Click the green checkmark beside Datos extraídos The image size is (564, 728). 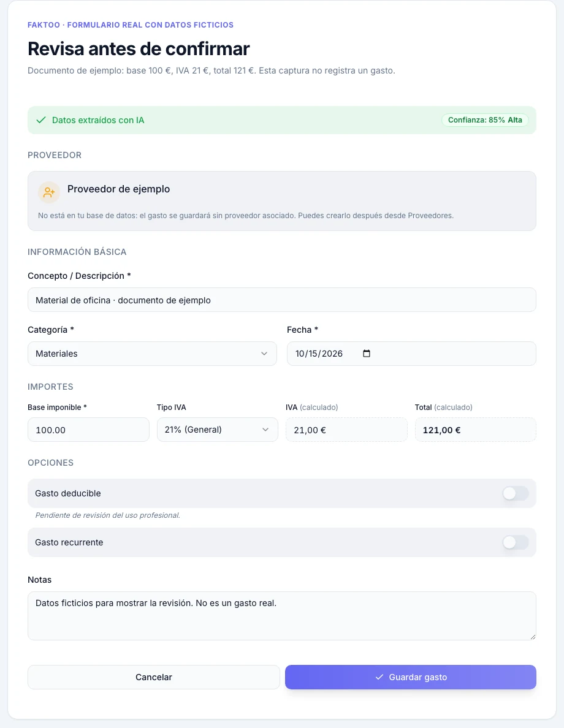(x=41, y=119)
